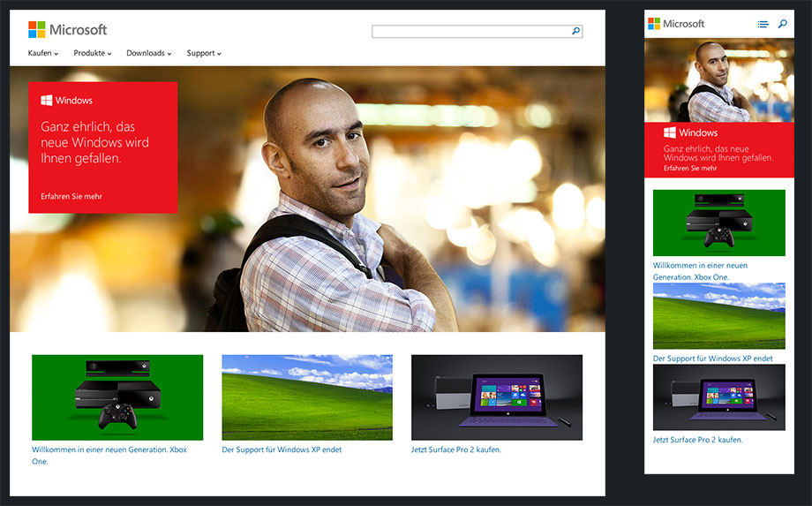The width and height of the screenshot is (812, 506).
Task: Click 'Erfahren Sie mehr' in desktop red tile
Action: 71,196
